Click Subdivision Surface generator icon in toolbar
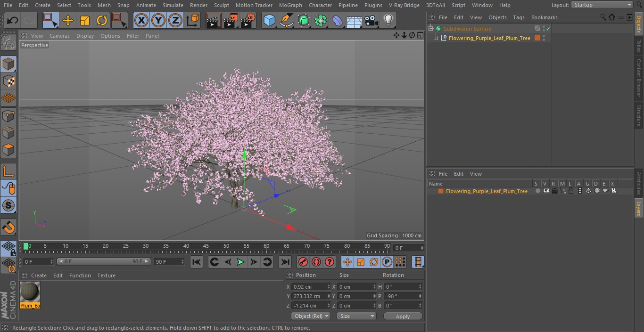 coord(304,20)
